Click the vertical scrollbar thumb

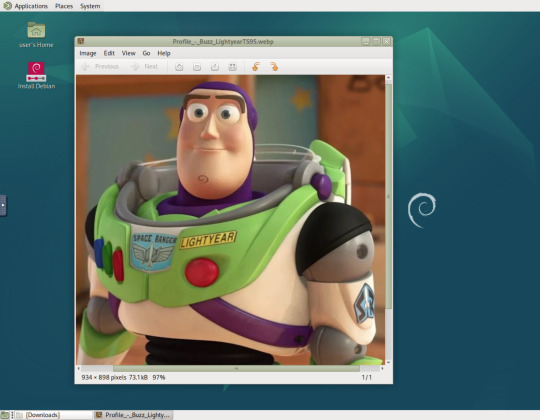click(x=388, y=196)
